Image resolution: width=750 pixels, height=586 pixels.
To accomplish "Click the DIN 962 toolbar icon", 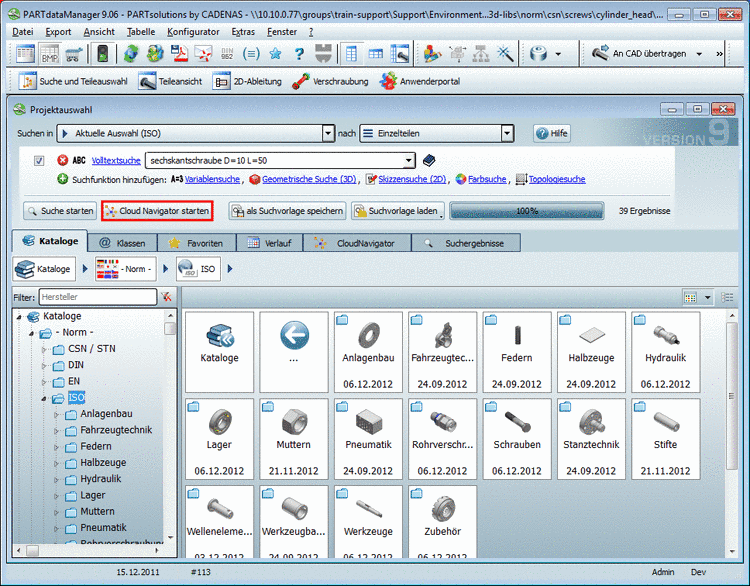I will [227, 54].
